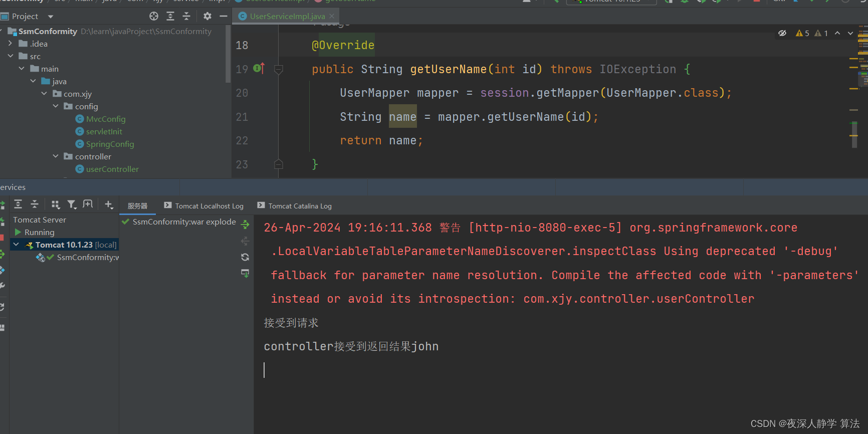The width and height of the screenshot is (868, 434).
Task: Click the highlighted 'name' variable on line 21
Action: 402,117
